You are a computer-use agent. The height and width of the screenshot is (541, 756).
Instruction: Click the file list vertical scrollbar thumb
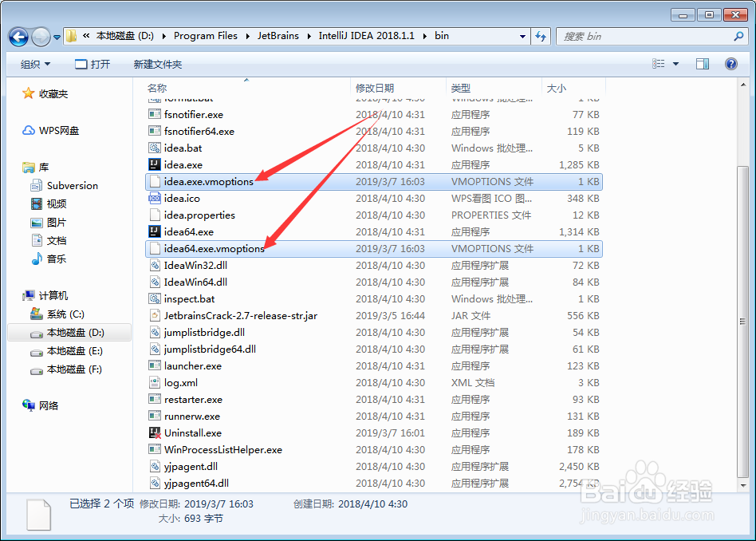[x=742, y=322]
